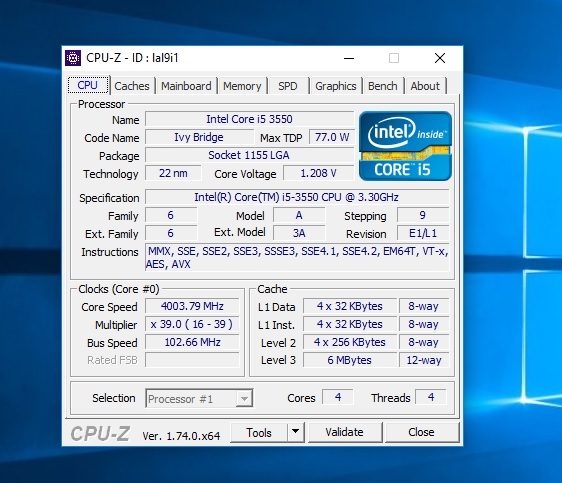Screen dimensions: 562x483
Task: Click the Threads count field
Action: 431,397
